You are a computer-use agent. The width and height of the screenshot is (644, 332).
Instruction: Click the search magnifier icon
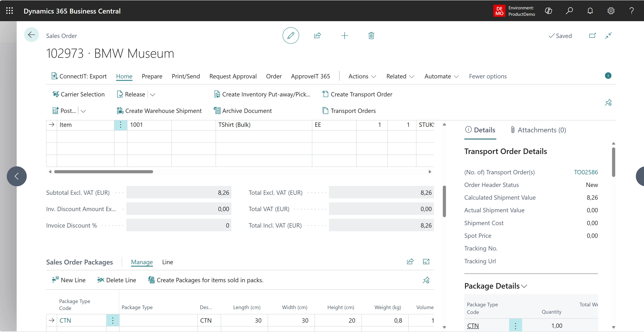point(569,11)
